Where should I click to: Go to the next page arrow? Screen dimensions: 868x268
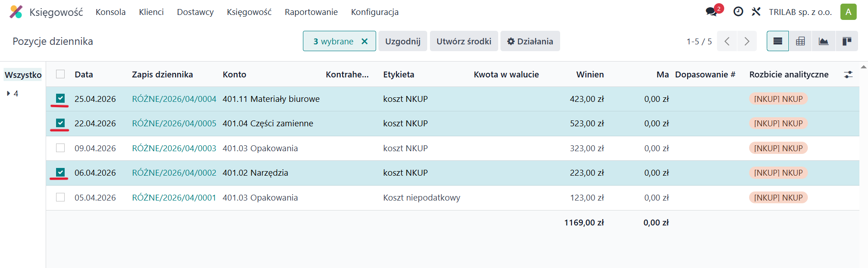click(747, 41)
